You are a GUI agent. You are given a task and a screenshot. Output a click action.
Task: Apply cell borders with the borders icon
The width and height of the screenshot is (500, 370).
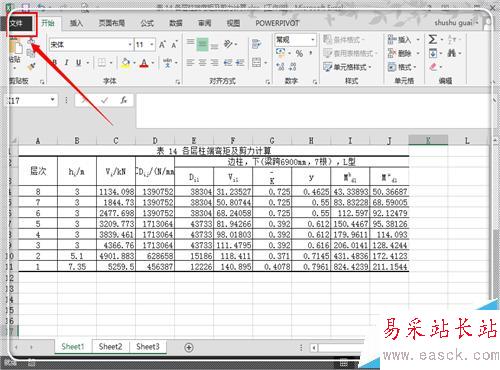pyautogui.click(x=102, y=62)
